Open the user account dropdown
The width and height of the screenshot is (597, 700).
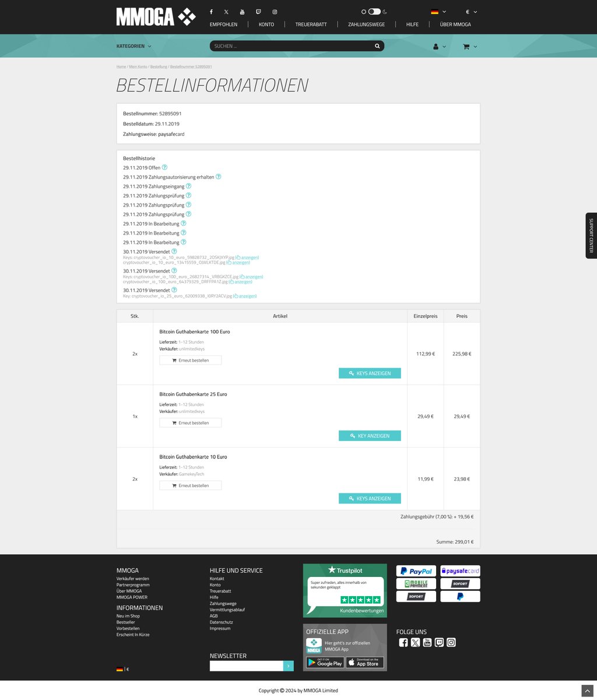click(x=440, y=47)
